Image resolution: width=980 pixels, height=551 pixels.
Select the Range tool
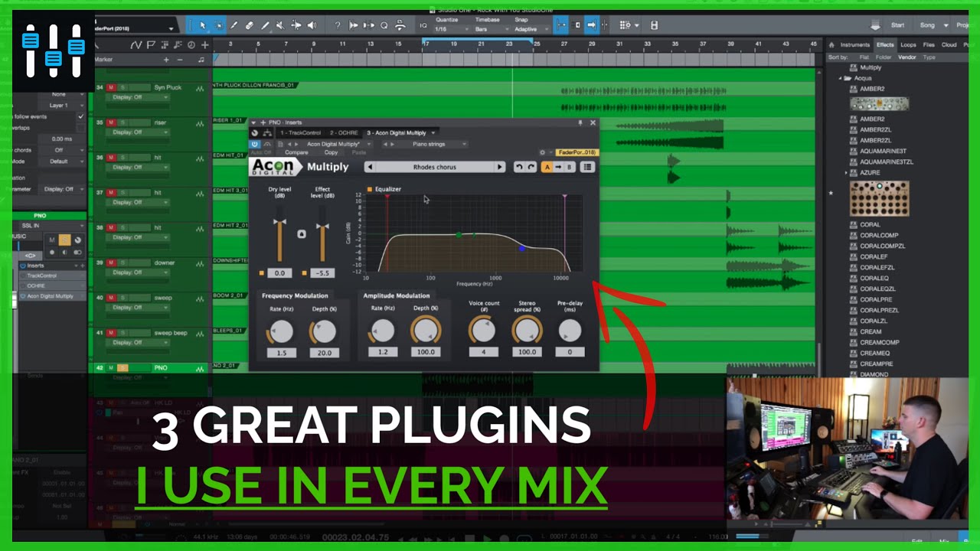219,25
